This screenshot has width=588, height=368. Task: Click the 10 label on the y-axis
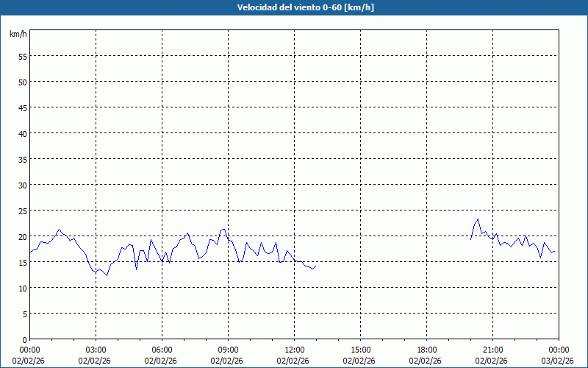point(22,288)
